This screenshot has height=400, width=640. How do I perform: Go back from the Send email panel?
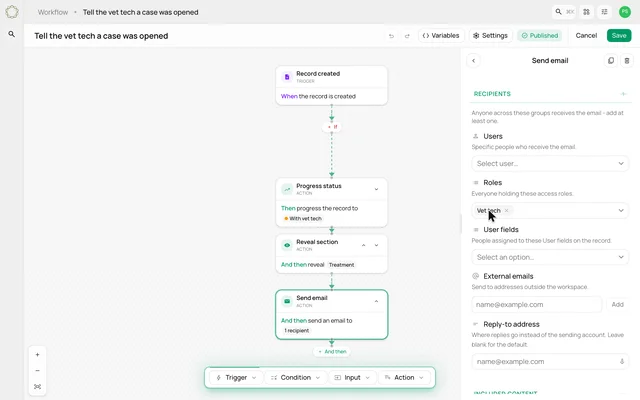(473, 61)
